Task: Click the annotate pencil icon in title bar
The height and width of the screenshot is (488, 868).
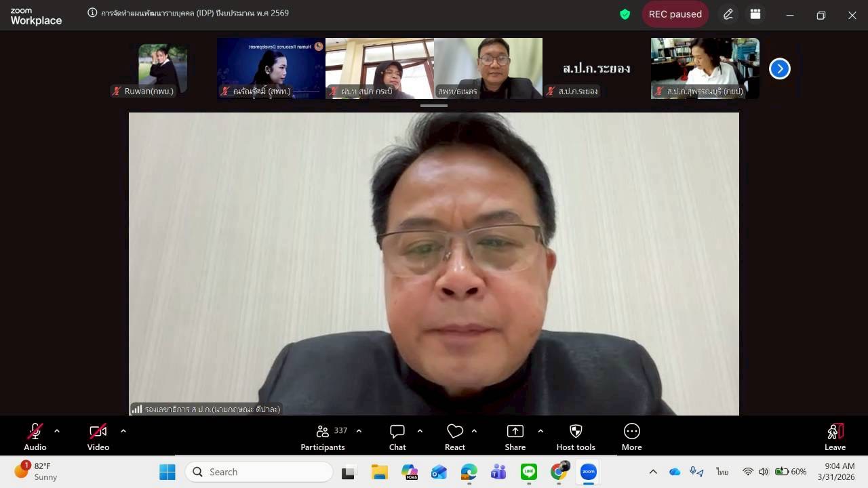Action: (728, 14)
